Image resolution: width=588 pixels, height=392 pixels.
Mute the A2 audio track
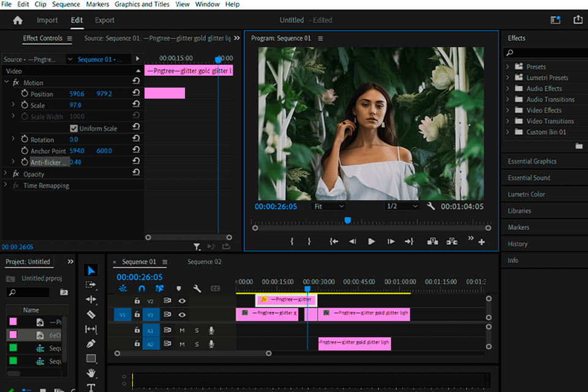182,344
